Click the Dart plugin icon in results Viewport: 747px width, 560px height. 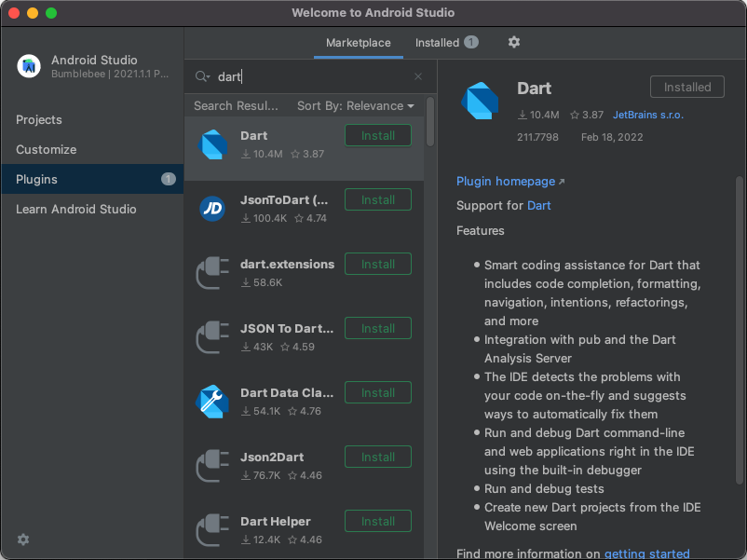212,144
